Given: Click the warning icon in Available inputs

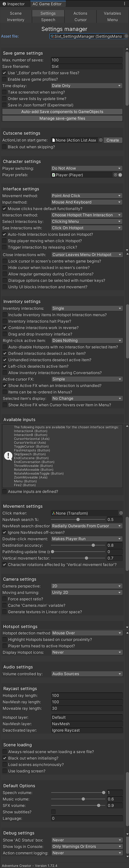Looking at the screenshot, I should coord(8,456).
